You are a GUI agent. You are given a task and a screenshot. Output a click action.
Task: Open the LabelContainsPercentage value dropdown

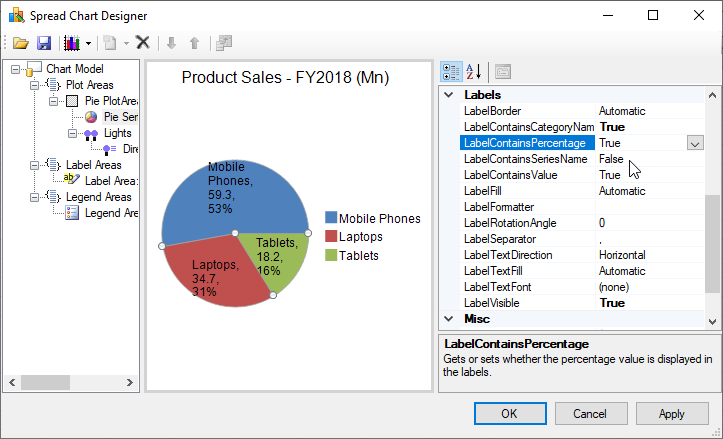(x=695, y=143)
